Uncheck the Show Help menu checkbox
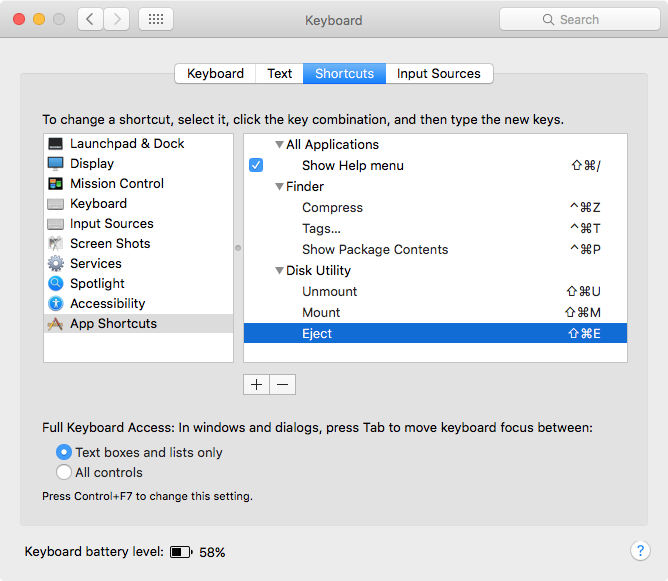Viewport: 668px width, 581px height. 256,165
